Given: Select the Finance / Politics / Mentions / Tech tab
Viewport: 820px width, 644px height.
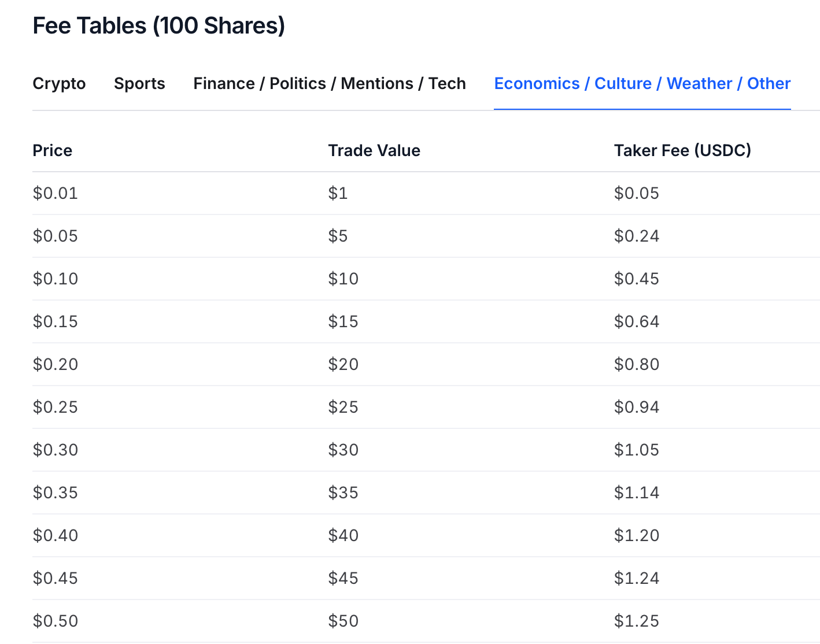Looking at the screenshot, I should click(330, 84).
